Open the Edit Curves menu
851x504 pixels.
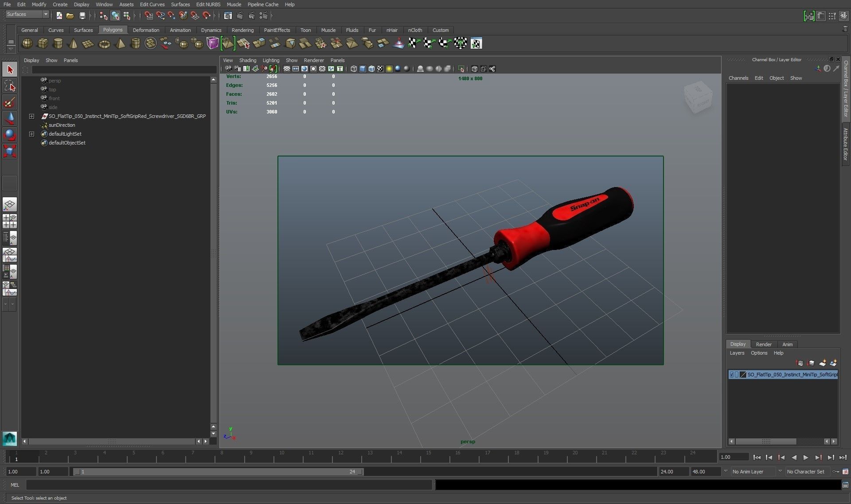click(x=152, y=4)
